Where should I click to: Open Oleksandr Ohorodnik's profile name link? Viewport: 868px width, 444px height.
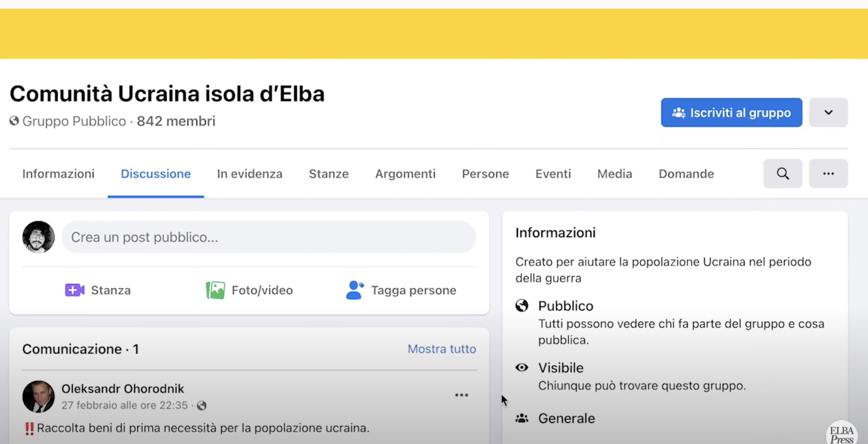click(123, 389)
